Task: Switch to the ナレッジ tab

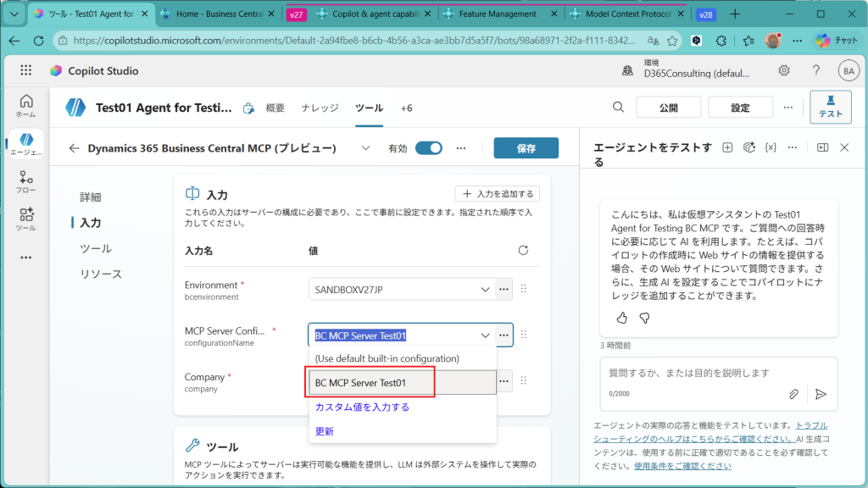Action: [320, 108]
